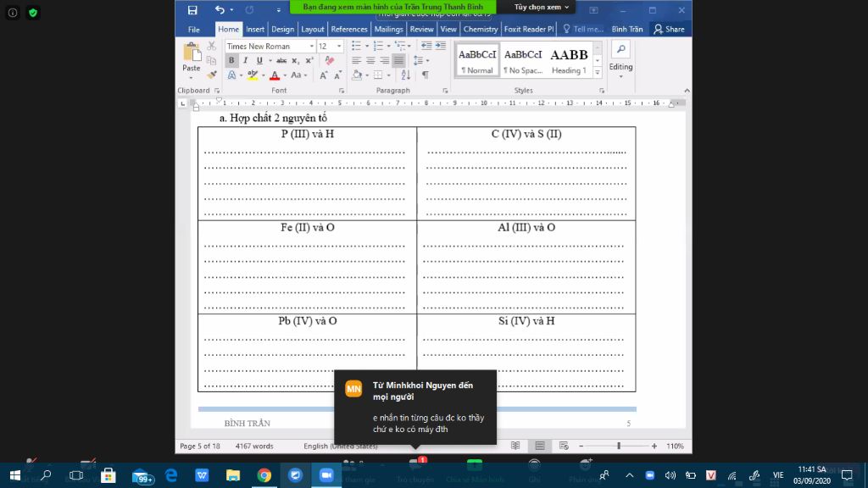Image resolution: width=868 pixels, height=488 pixels.
Task: Click the Share button
Action: tap(670, 30)
